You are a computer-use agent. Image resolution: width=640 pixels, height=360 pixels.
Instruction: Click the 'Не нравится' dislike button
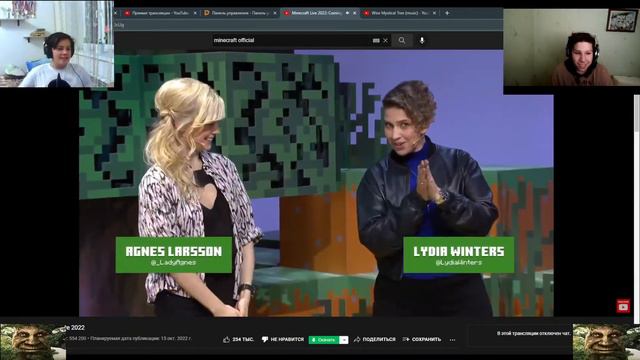pyautogui.click(x=283, y=340)
